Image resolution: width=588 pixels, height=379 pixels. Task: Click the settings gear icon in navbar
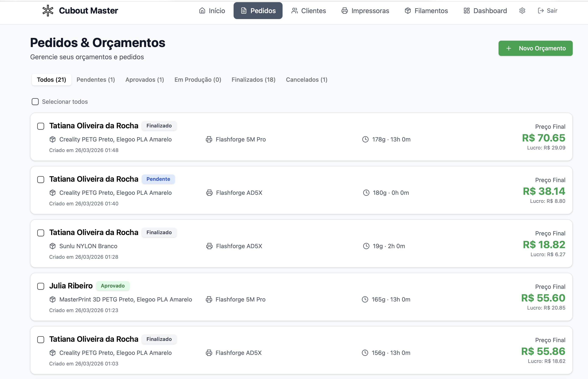pyautogui.click(x=522, y=11)
